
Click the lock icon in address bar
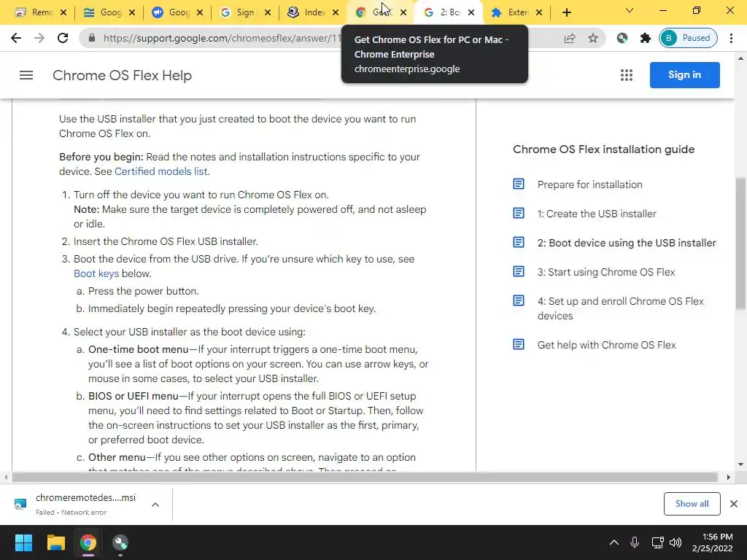pos(92,38)
